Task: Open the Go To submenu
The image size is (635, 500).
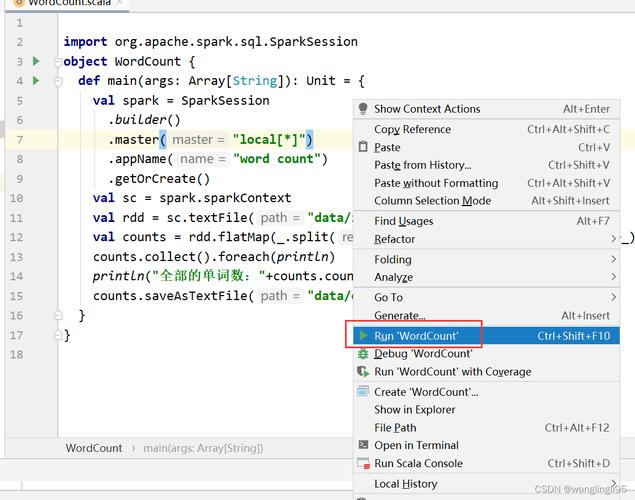Action: (388, 297)
